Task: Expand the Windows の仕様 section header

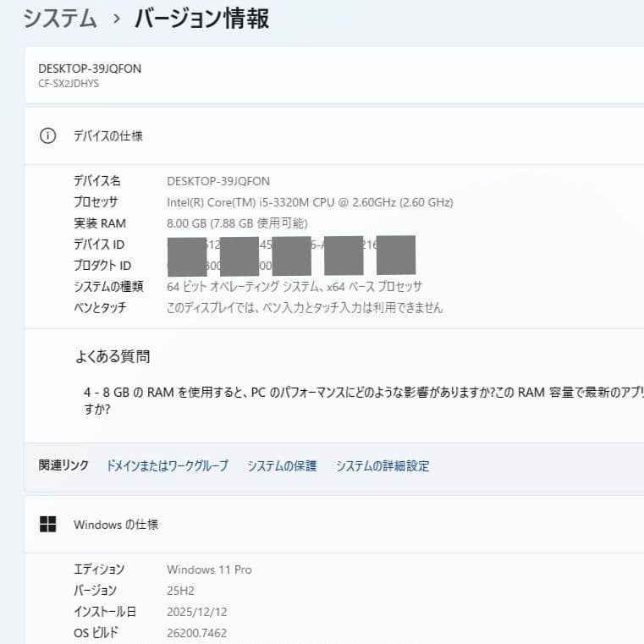Action: coord(334,524)
